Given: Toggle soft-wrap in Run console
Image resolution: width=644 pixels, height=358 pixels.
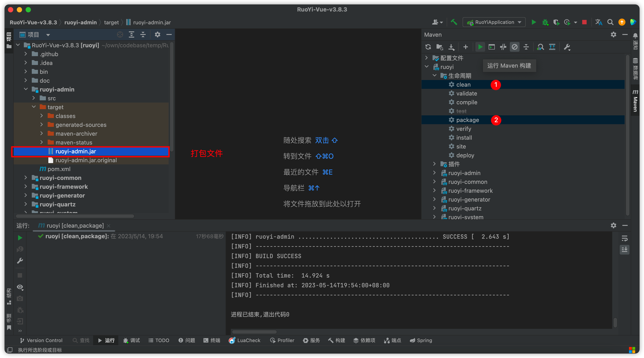Looking at the screenshot, I should [x=624, y=238].
